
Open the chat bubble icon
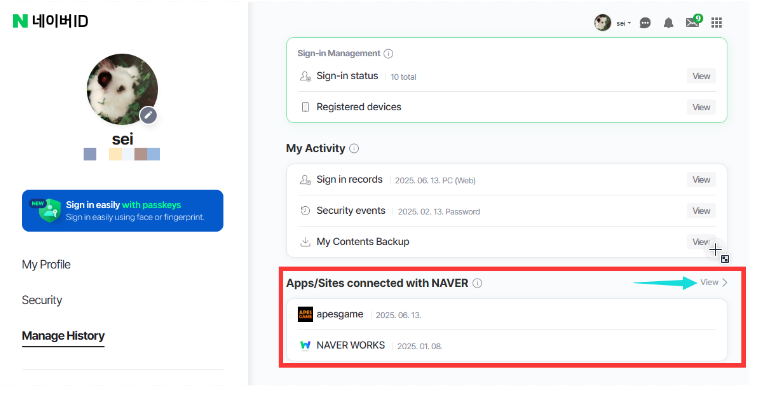click(x=645, y=23)
